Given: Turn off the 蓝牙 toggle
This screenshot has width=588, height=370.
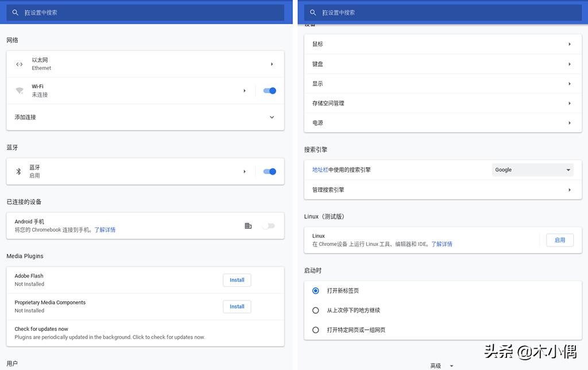Looking at the screenshot, I should coord(269,171).
